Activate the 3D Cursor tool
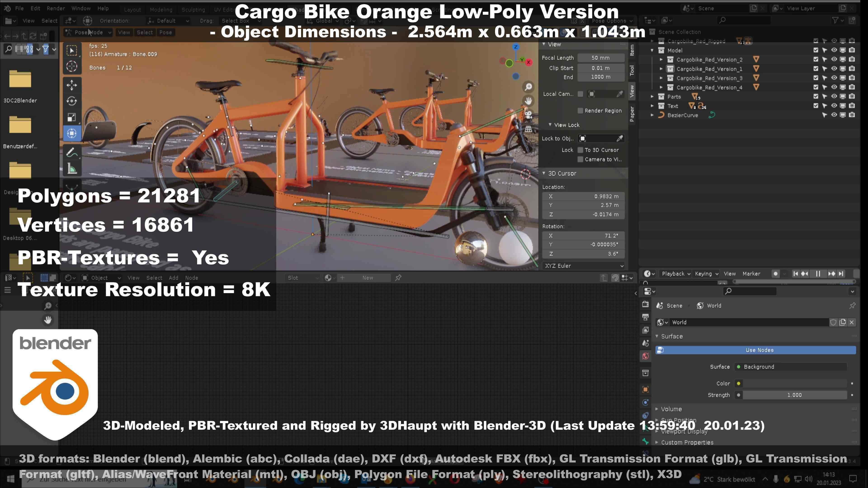This screenshot has height=488, width=868. coord(71,67)
